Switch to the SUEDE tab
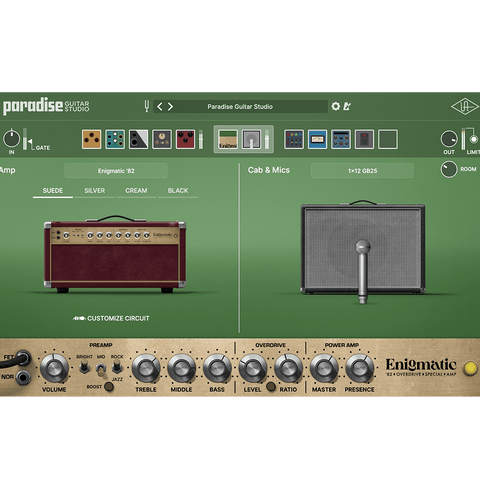Screen dimensions: 480x480 53,191
